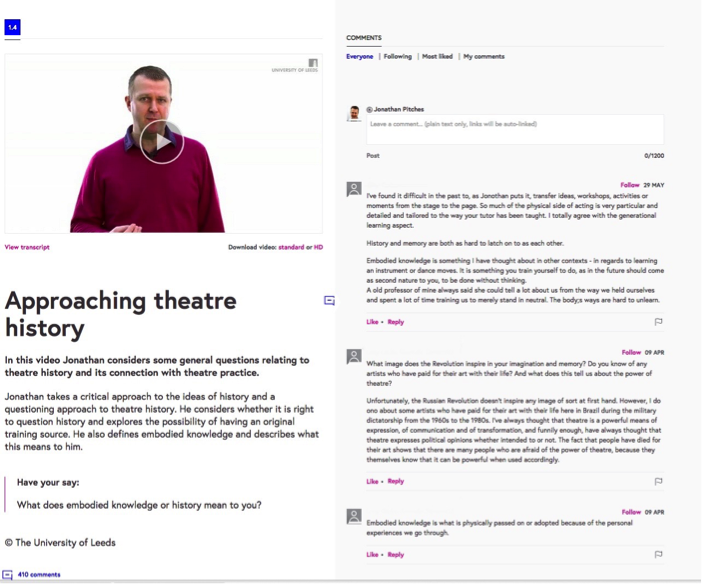The image size is (702, 584).
Task: Play the Approaching theatre history video
Action: 162,142
